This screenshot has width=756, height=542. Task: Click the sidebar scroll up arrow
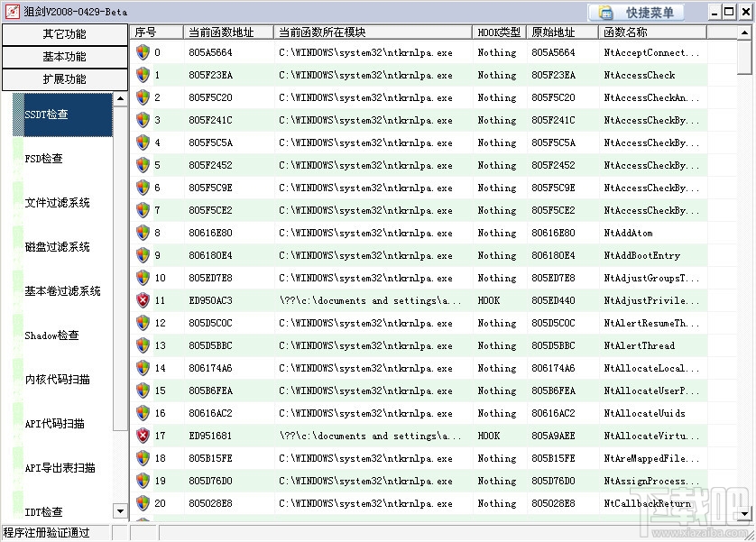click(120, 99)
